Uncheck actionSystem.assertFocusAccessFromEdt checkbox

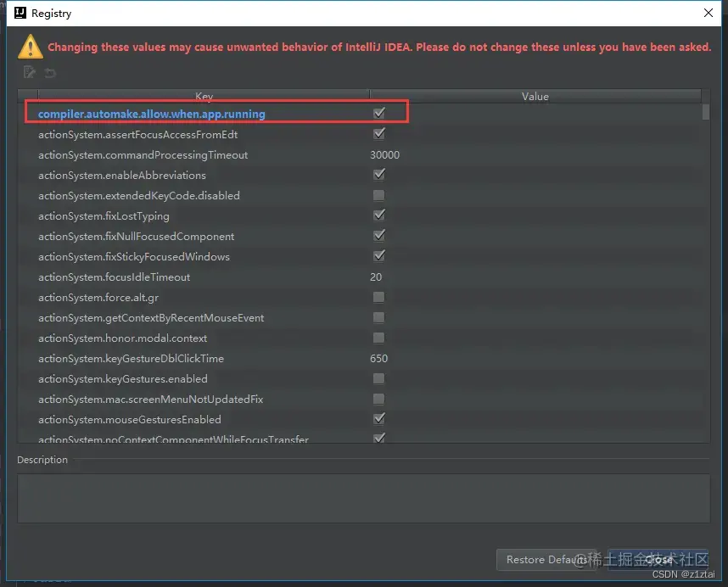[x=379, y=134]
